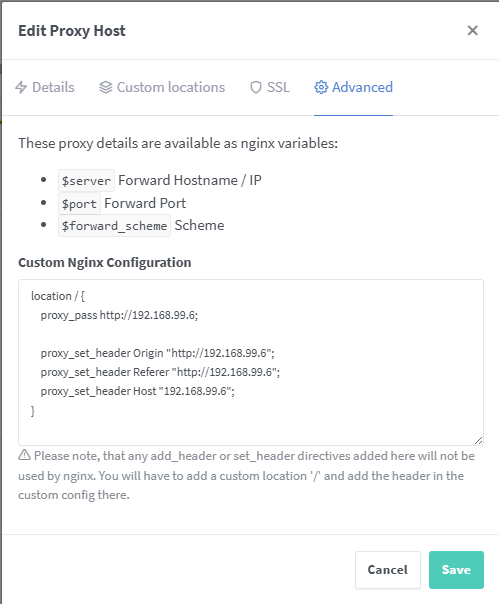The width and height of the screenshot is (499, 604).
Task: Click the warning triangle icon below textarea
Action: click(24, 455)
